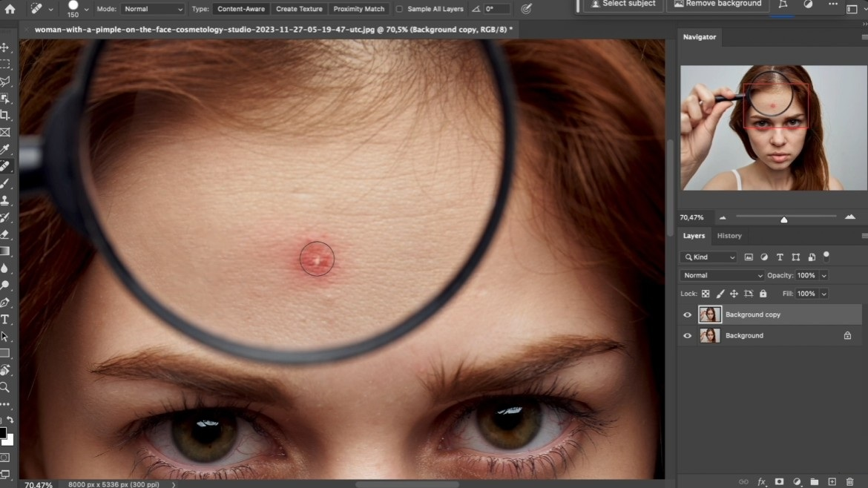Click the background color swatch
The image size is (868, 488).
[x=9, y=441]
